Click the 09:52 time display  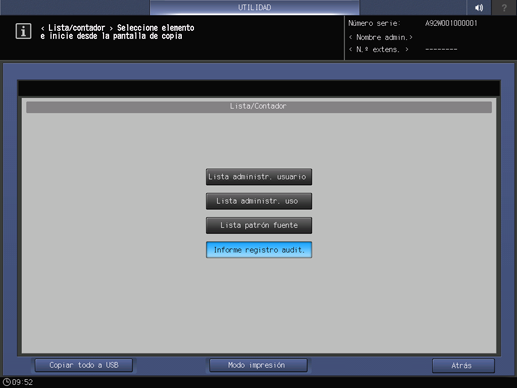click(22, 382)
